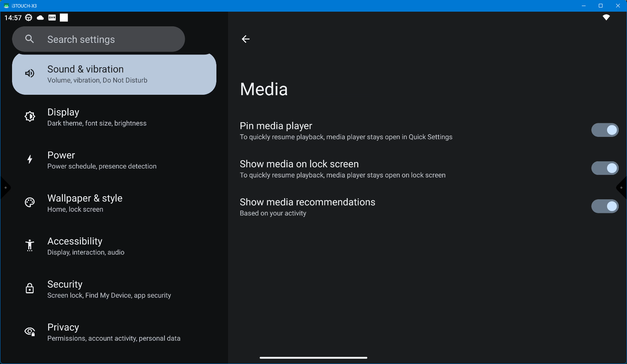Open Wallpaper & style settings
The height and width of the screenshot is (364, 627).
coord(85,203)
